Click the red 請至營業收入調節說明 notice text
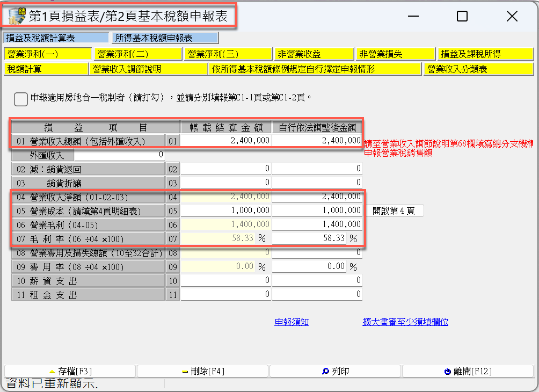 tap(449, 148)
